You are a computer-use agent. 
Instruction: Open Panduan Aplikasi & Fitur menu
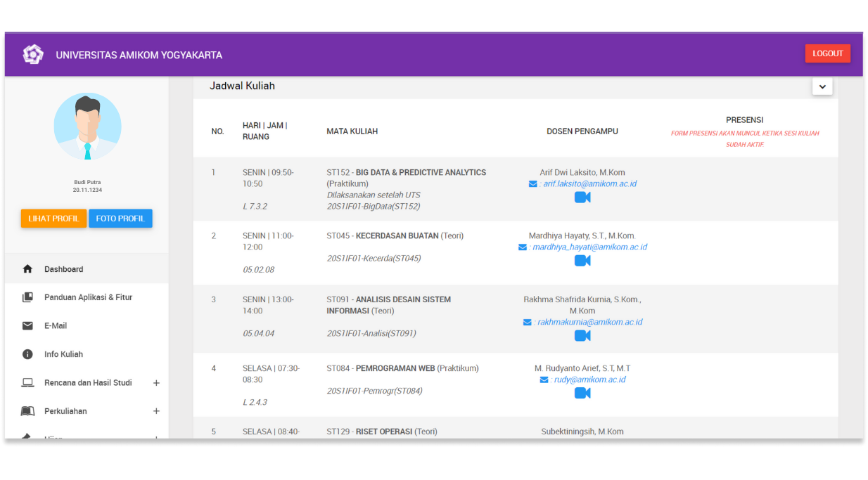coord(87,297)
